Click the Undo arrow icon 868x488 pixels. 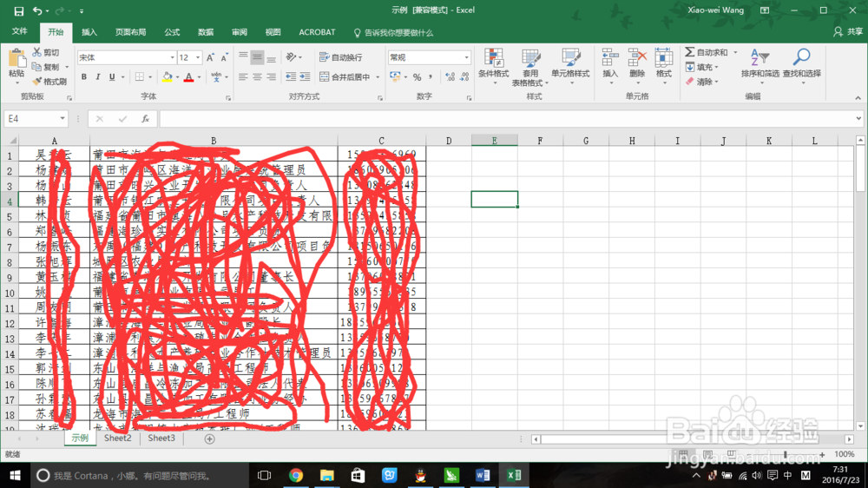tap(37, 10)
